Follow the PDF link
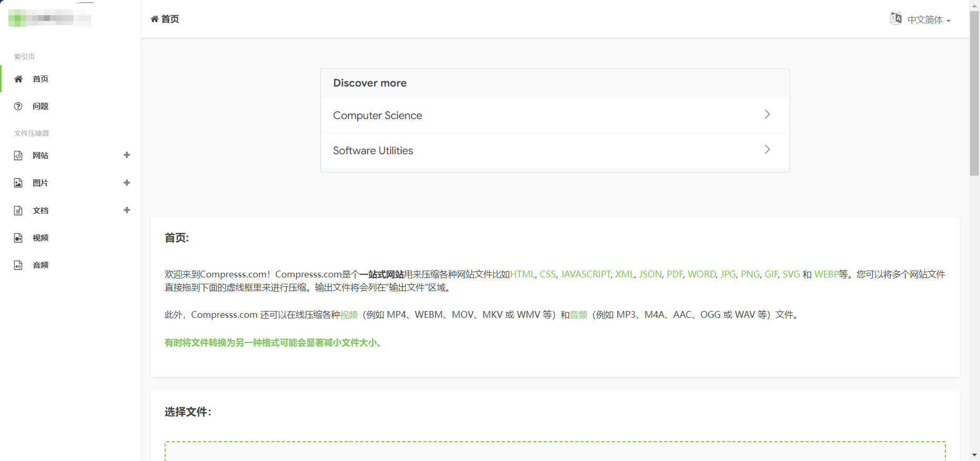The image size is (980, 461). click(675, 274)
